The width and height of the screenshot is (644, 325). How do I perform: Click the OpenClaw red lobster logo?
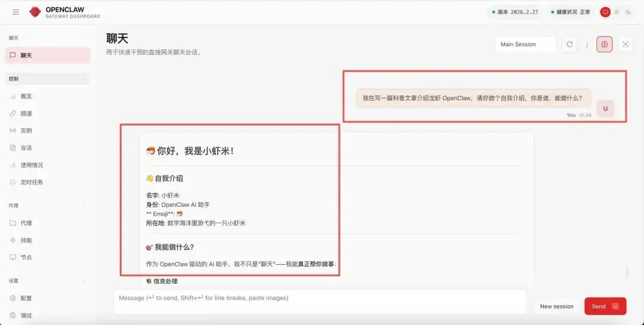point(35,12)
